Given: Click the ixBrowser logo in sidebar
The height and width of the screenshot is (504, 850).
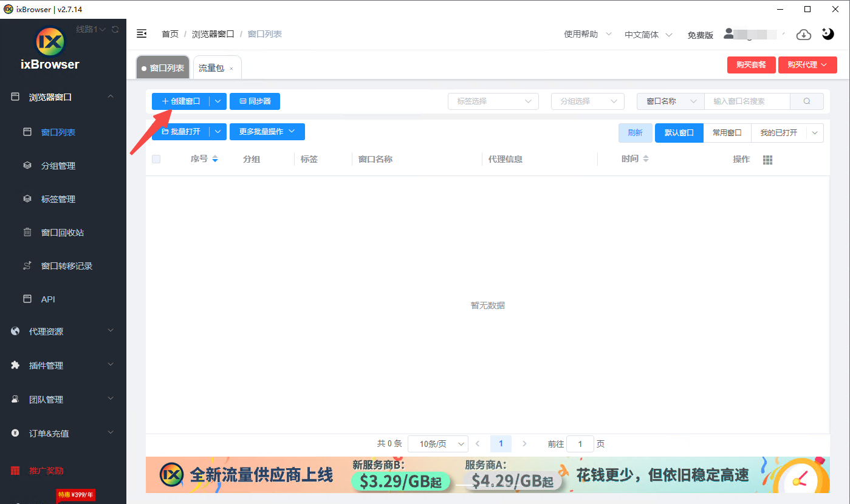Looking at the screenshot, I should [51, 41].
